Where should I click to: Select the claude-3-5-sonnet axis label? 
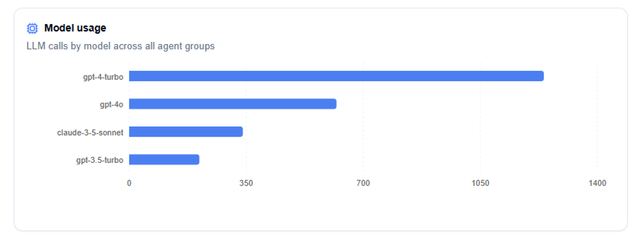coord(90,133)
